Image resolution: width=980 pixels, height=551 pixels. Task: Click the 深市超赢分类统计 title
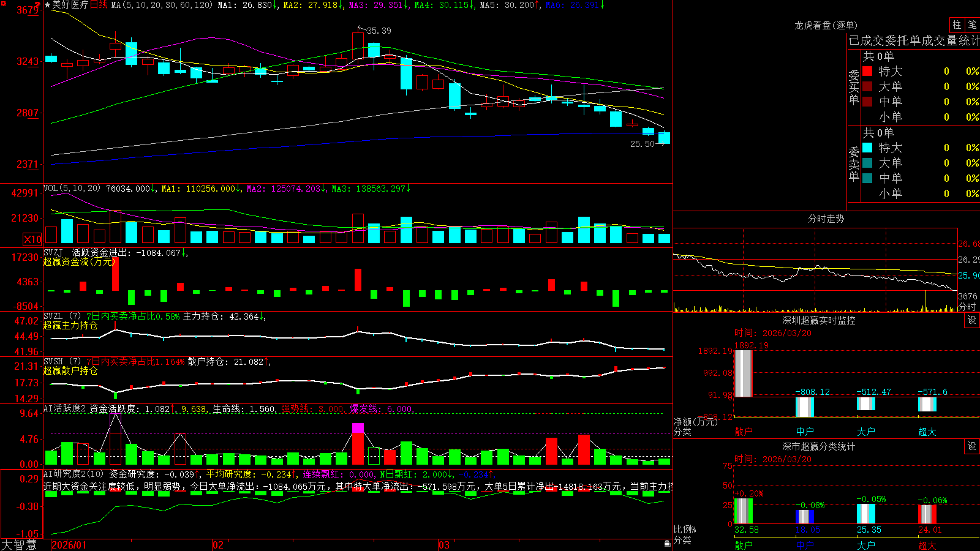click(818, 446)
